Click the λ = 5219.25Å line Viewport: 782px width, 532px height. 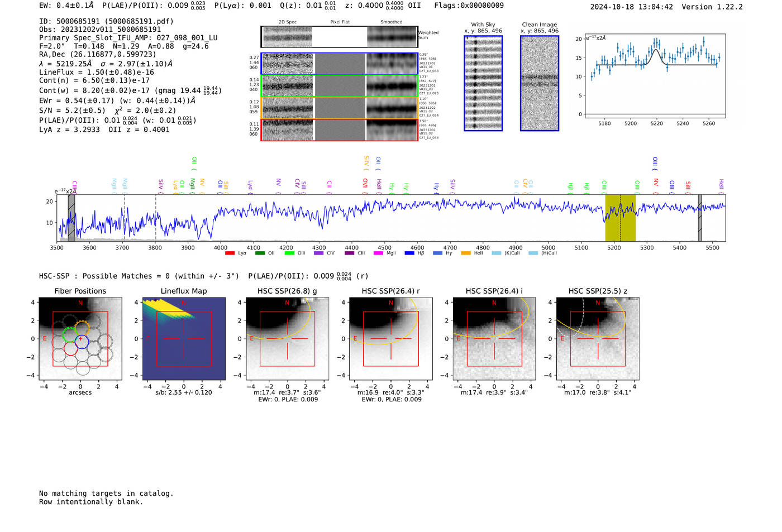click(x=106, y=64)
